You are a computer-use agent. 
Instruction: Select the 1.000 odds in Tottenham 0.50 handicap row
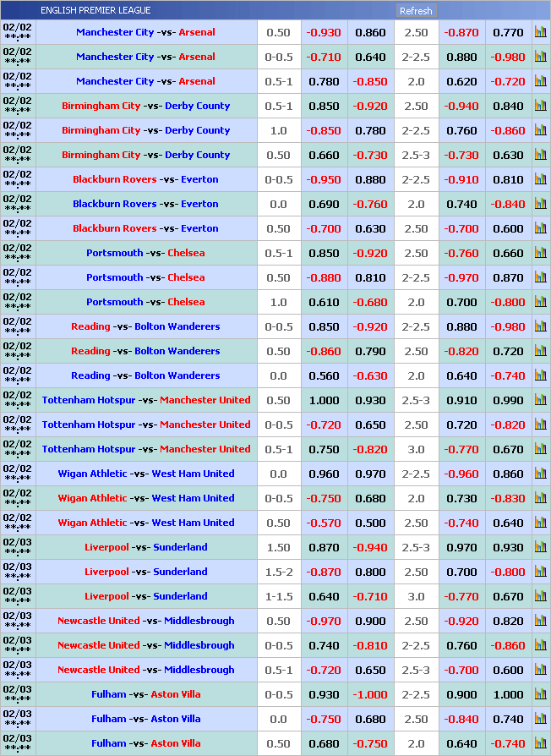pyautogui.click(x=324, y=401)
